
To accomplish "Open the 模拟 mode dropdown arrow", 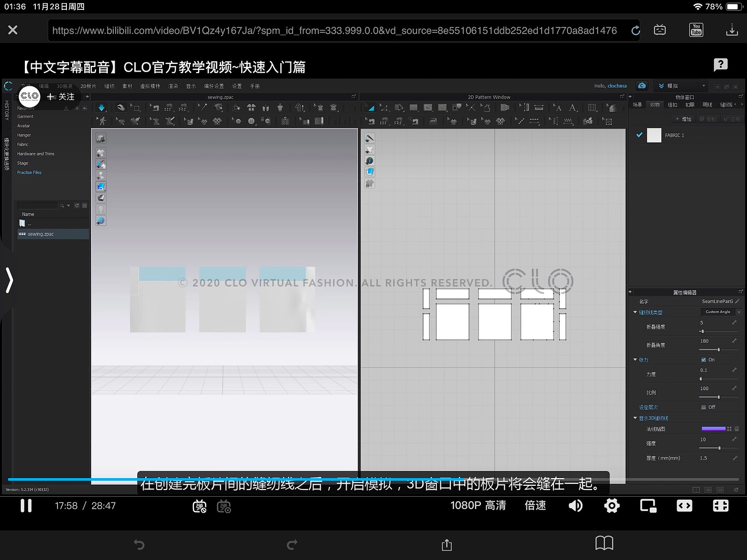I will coord(703,86).
